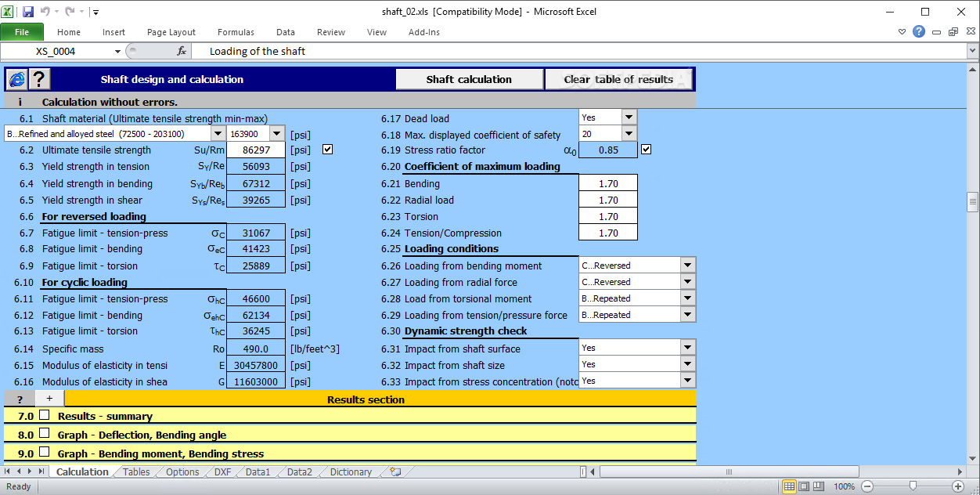Click the Insert Worksheet tab icon

(395, 472)
